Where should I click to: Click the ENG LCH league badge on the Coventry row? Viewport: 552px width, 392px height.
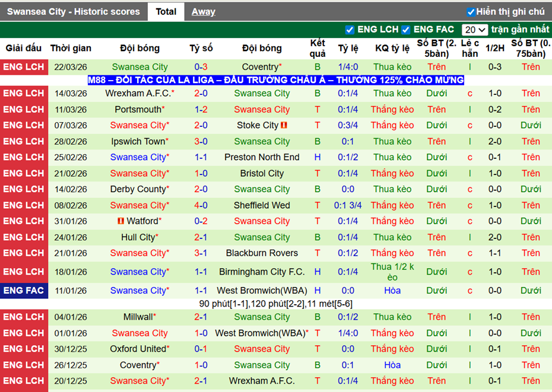pyautogui.click(x=24, y=67)
